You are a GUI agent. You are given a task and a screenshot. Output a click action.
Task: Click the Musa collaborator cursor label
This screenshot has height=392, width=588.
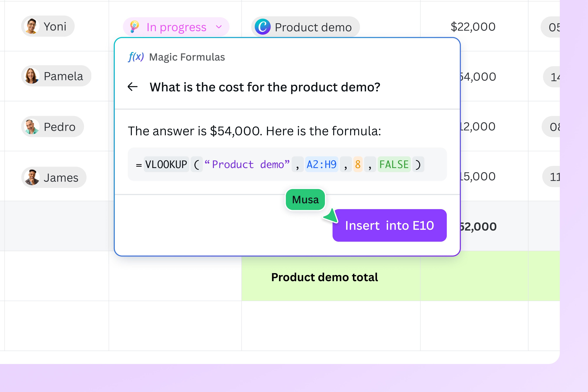pos(305,199)
